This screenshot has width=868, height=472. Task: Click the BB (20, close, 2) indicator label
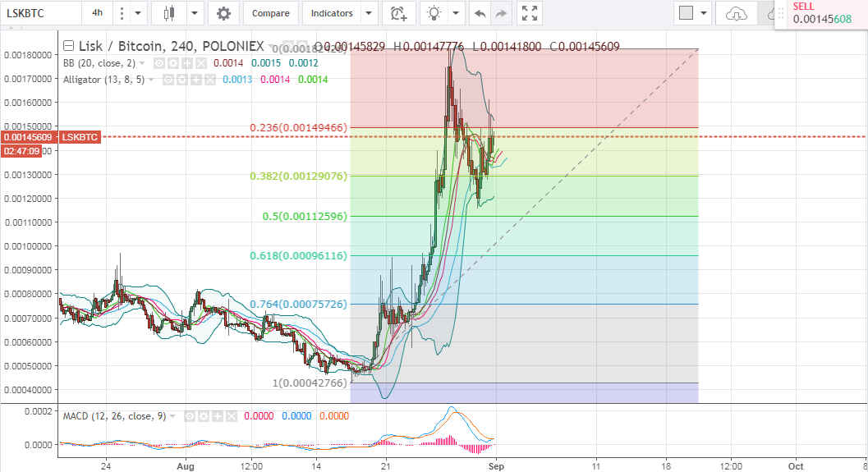[x=99, y=63]
